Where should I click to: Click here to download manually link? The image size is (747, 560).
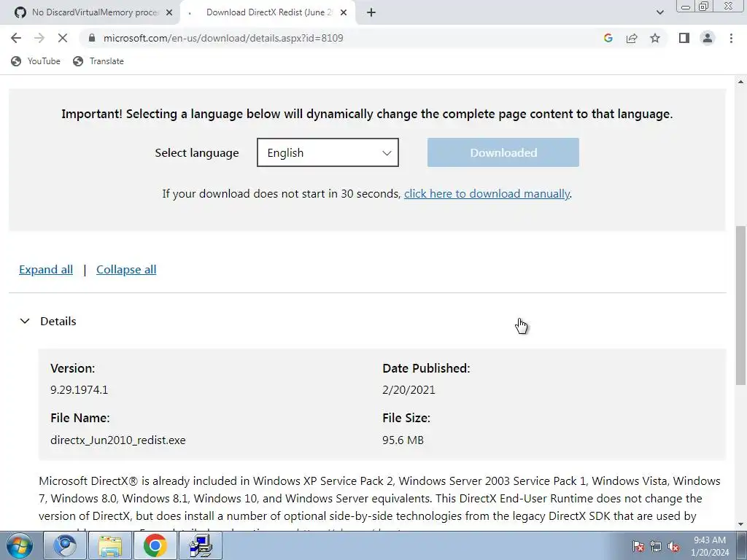tap(487, 194)
